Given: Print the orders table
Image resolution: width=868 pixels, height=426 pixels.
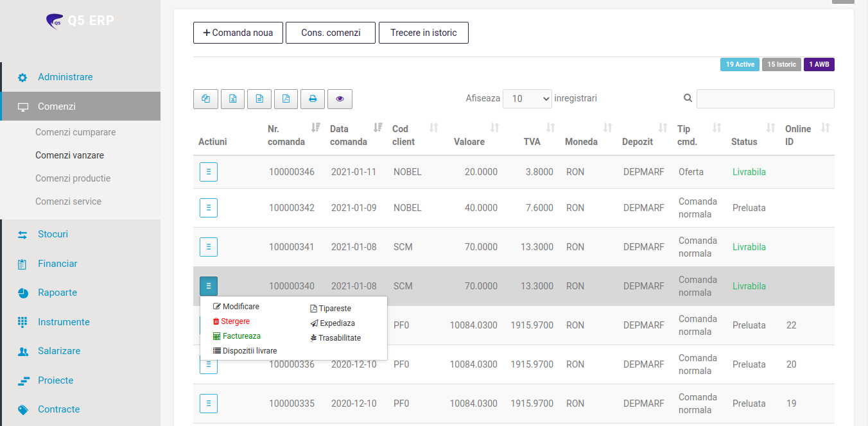Looking at the screenshot, I should (313, 99).
